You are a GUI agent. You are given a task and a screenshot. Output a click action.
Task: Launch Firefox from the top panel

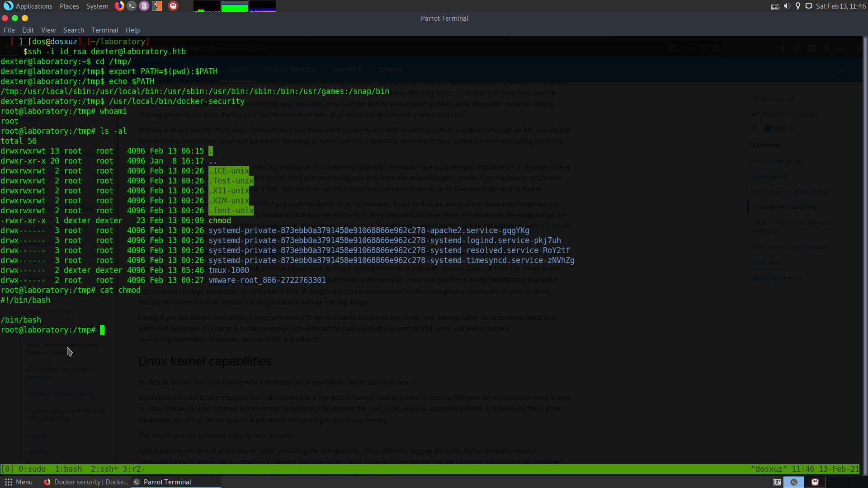pos(119,6)
